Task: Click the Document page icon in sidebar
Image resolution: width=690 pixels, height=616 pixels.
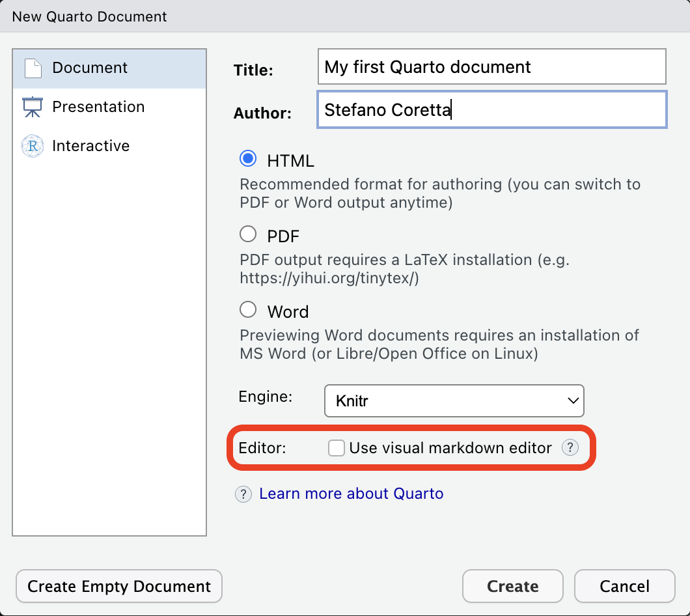Action: coord(33,68)
